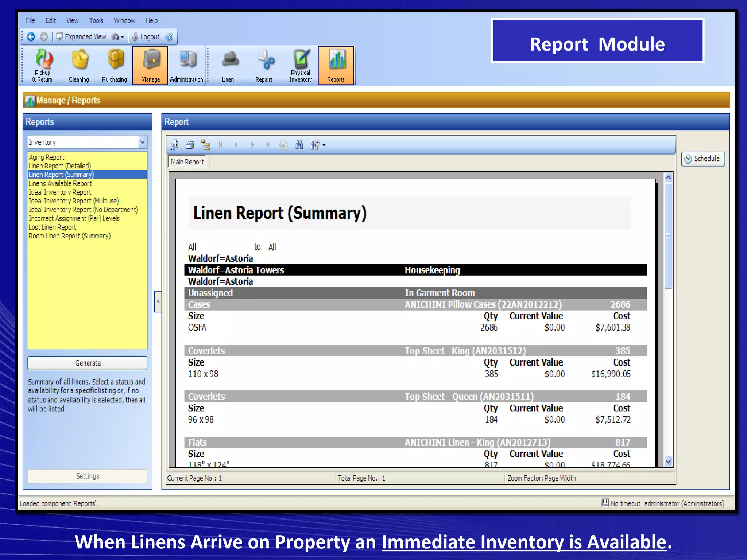
Task: Open the Administration module
Action: click(x=186, y=66)
